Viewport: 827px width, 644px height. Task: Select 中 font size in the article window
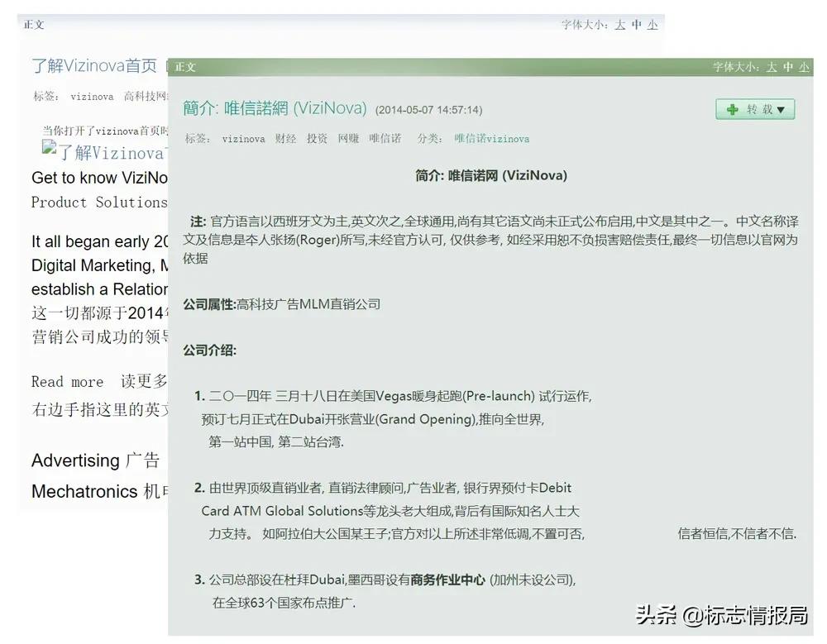point(787,67)
